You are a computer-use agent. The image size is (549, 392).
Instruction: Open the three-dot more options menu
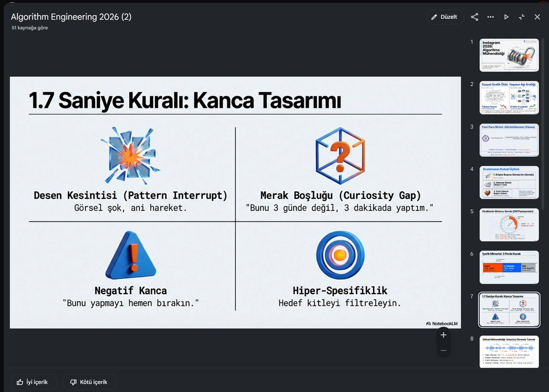pos(490,17)
